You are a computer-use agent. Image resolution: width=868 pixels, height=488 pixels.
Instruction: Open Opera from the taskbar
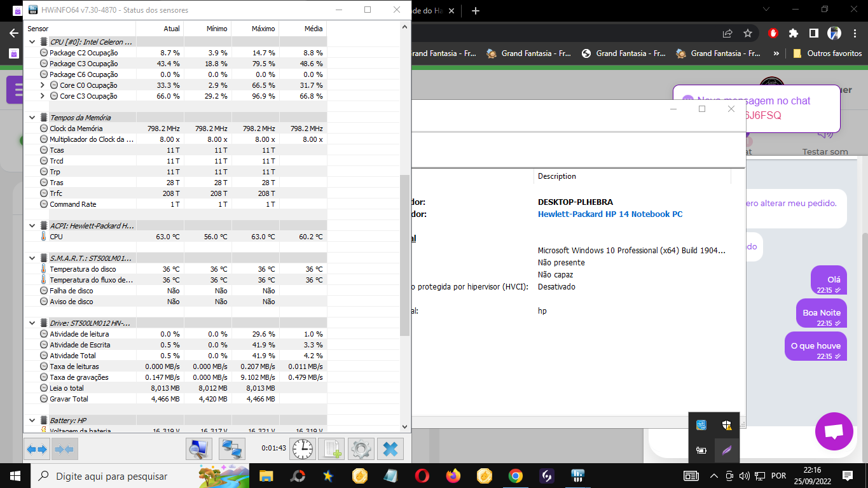(x=422, y=475)
